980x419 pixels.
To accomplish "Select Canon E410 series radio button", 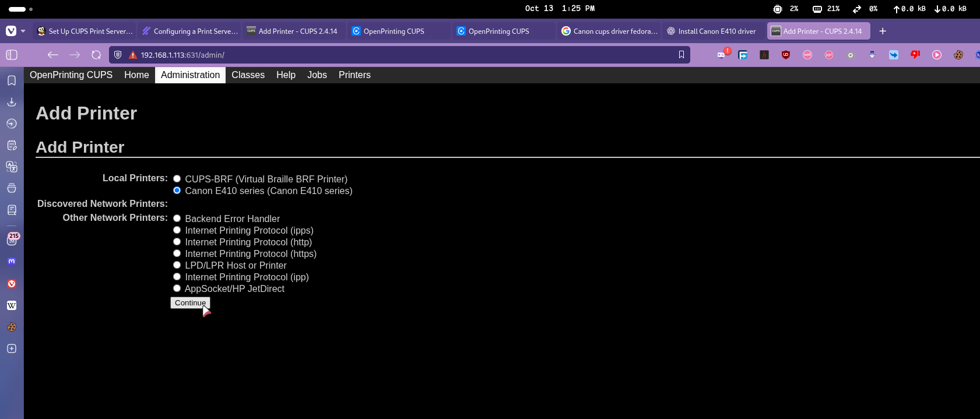I will [177, 191].
